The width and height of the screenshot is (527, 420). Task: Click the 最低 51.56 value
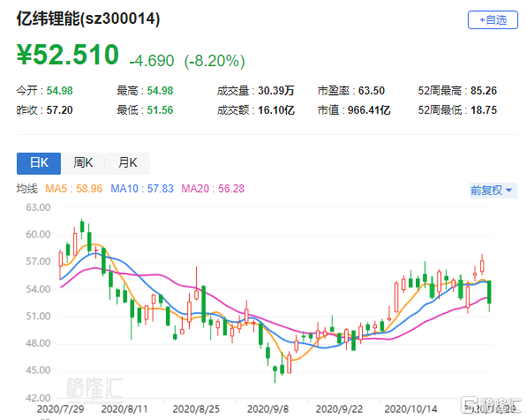coord(160,110)
